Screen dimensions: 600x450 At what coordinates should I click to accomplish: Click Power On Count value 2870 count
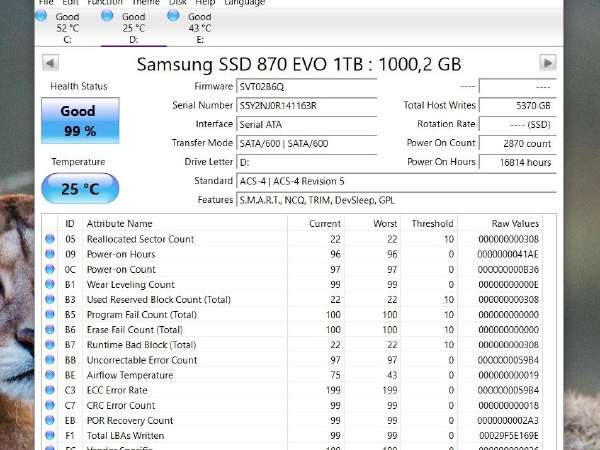[x=517, y=143]
